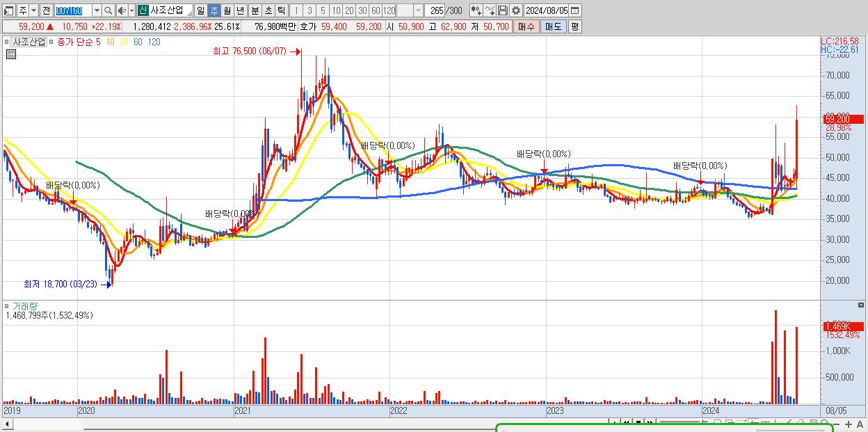Select interval 10 button

tap(336, 10)
